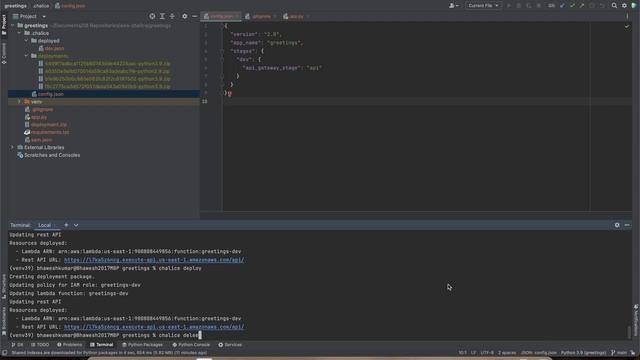
Task: Click Python 3.9 interpreter in status bar
Action: coord(583,353)
